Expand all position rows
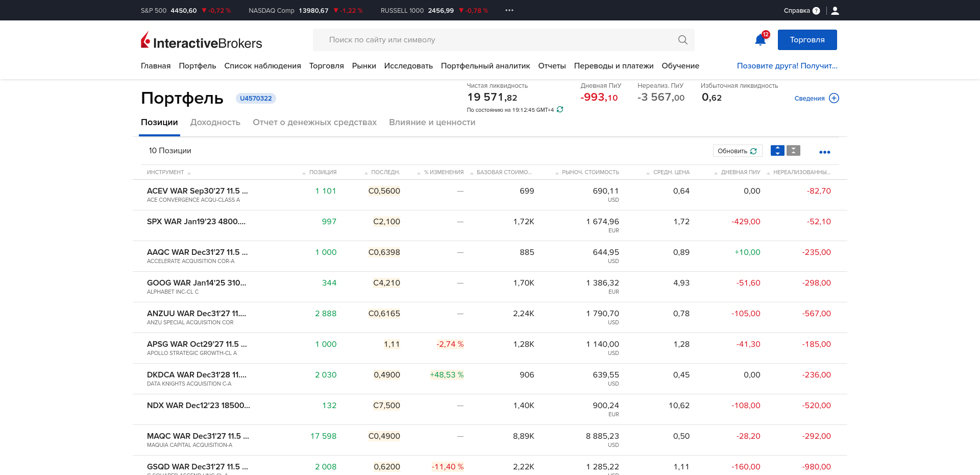 [777, 151]
